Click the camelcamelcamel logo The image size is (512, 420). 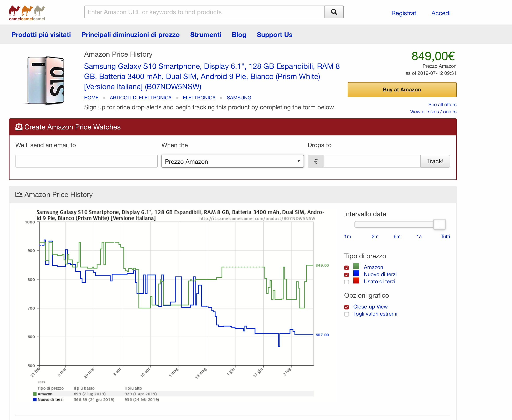tap(27, 13)
